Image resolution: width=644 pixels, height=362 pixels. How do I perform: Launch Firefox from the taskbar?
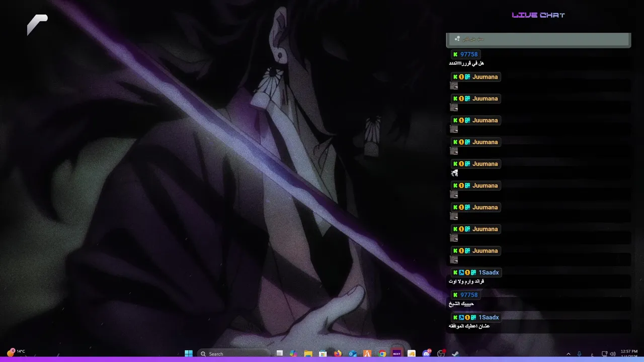click(338, 353)
